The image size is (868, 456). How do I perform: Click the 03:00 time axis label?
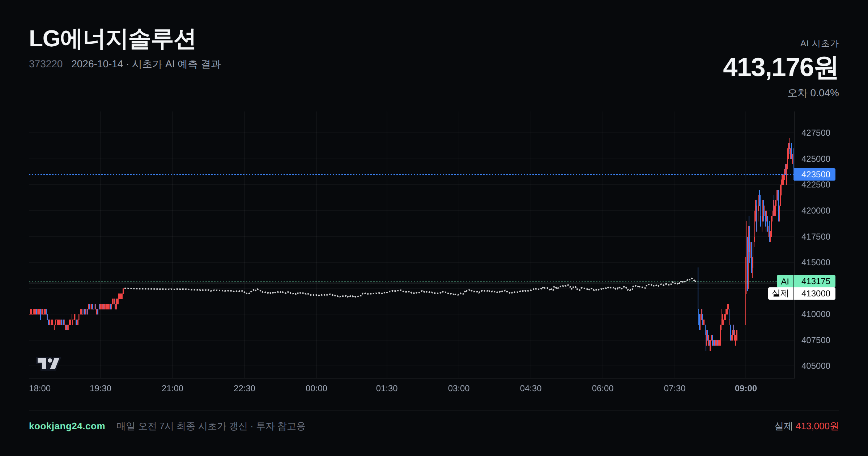[459, 388]
